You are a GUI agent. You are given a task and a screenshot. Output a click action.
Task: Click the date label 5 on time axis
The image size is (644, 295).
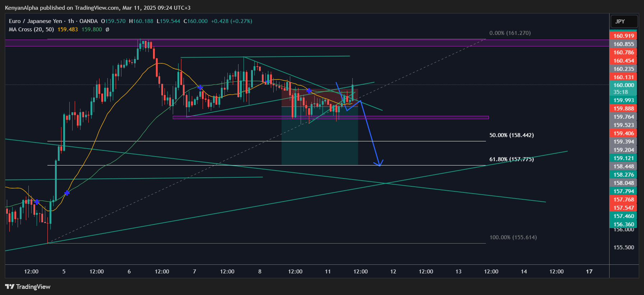point(64,272)
